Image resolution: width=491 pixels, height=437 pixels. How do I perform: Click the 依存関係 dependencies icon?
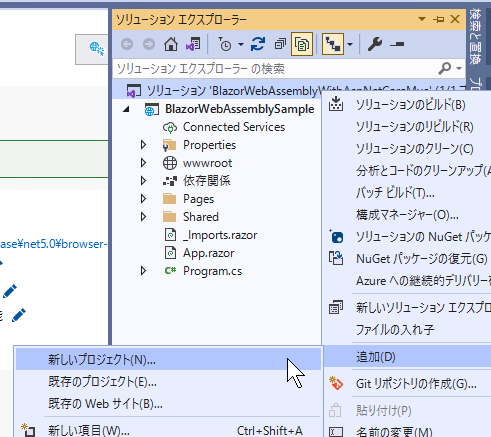(x=170, y=181)
